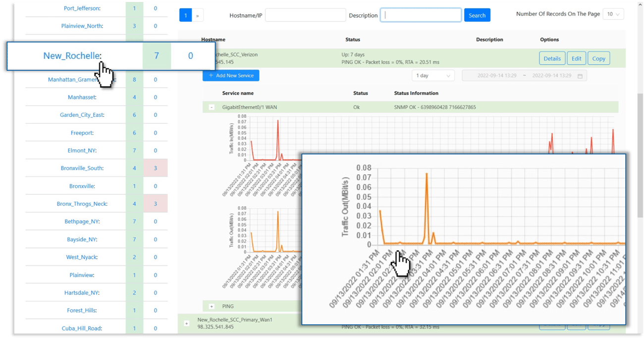Click the Add New Service button
This screenshot has width=644, height=338.
(231, 76)
